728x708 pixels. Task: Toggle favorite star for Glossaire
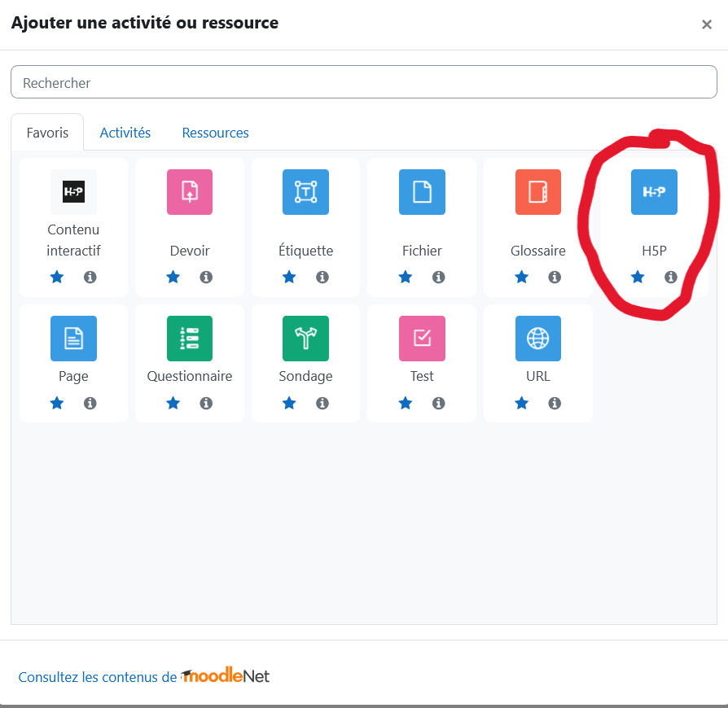(522, 277)
